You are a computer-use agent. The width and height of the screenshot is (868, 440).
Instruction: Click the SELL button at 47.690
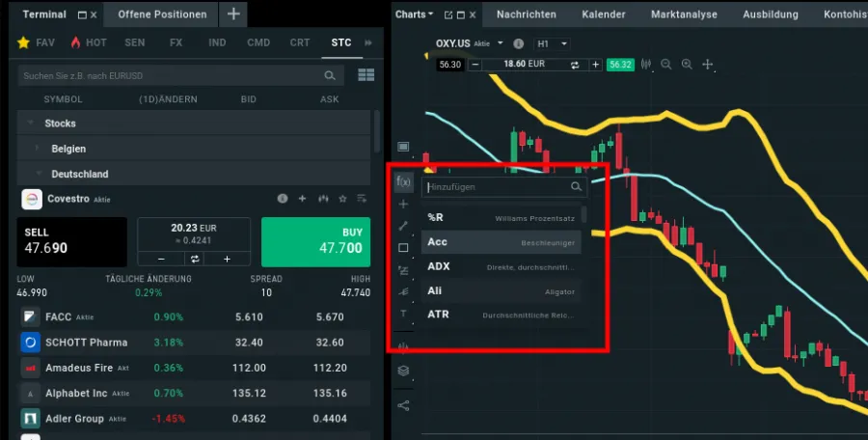click(x=71, y=241)
